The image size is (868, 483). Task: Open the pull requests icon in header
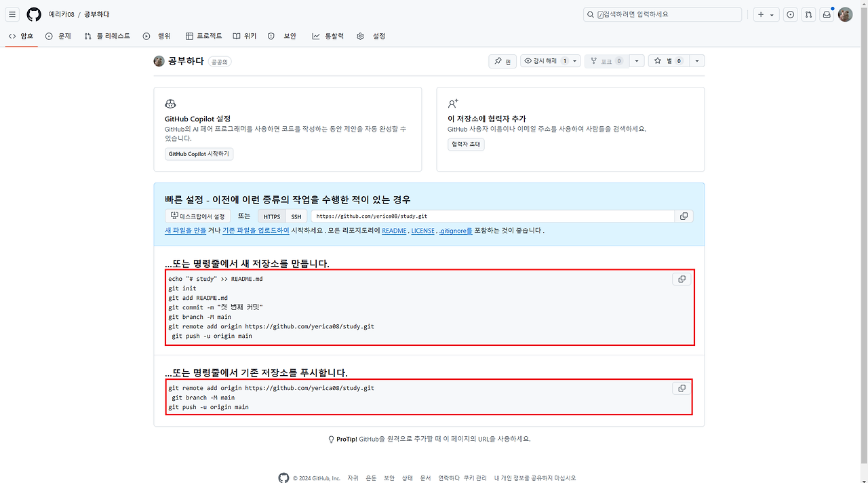pyautogui.click(x=808, y=14)
